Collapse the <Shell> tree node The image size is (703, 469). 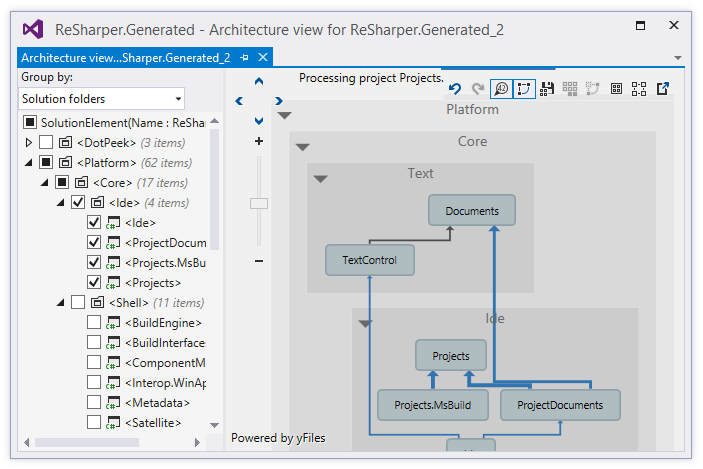(x=61, y=303)
